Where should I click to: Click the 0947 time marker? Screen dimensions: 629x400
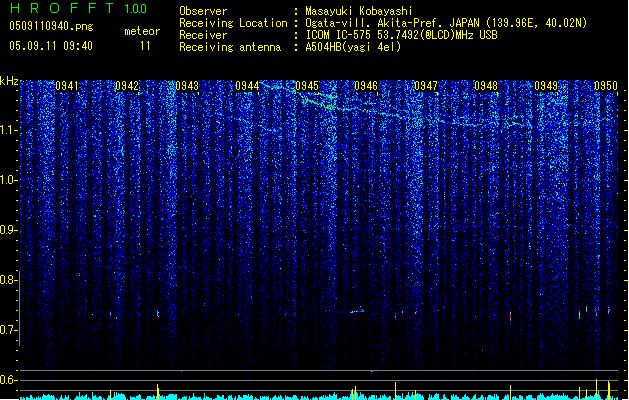426,86
